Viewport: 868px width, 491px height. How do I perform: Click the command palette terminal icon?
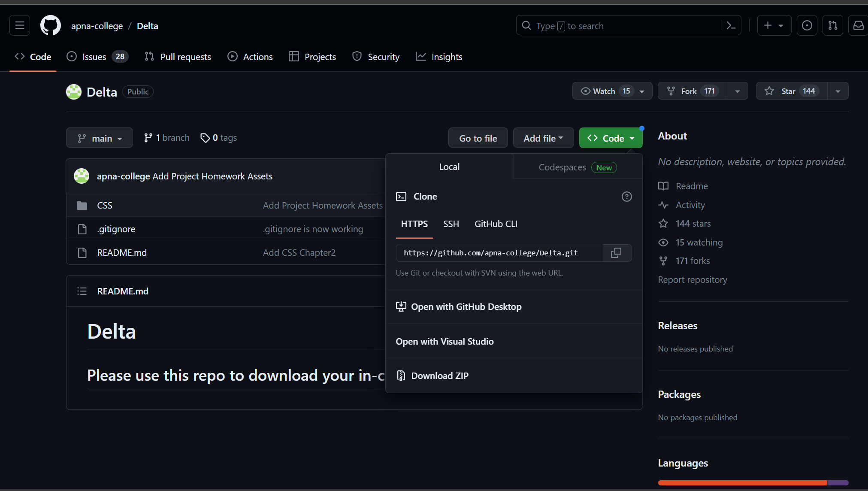(x=731, y=25)
